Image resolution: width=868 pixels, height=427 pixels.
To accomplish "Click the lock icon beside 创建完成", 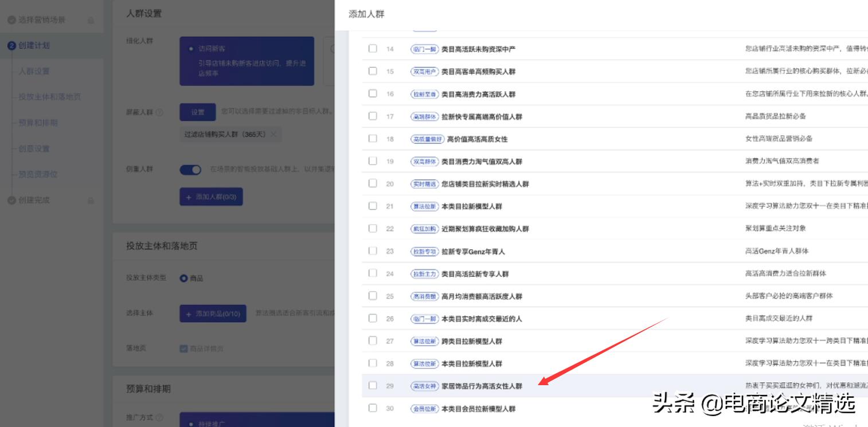I will coord(91,201).
